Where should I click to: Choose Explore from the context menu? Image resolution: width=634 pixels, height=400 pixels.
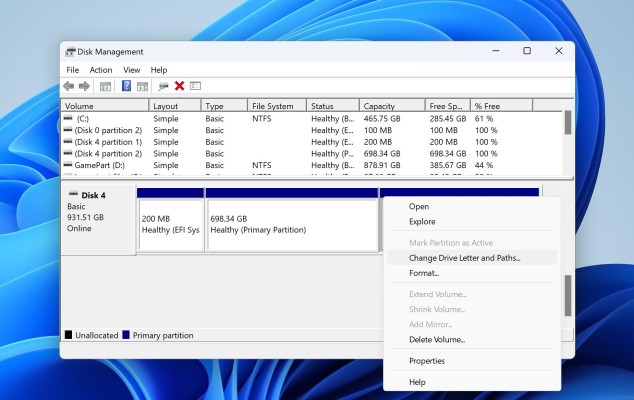click(x=472, y=222)
